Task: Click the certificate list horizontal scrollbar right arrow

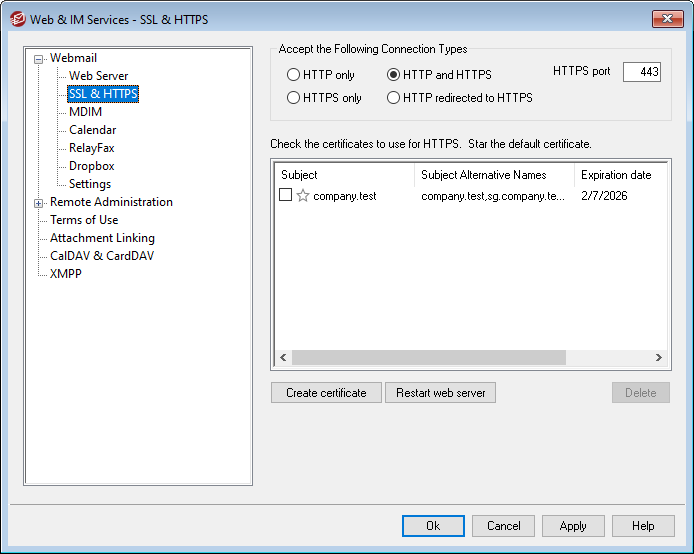Action: (x=658, y=357)
